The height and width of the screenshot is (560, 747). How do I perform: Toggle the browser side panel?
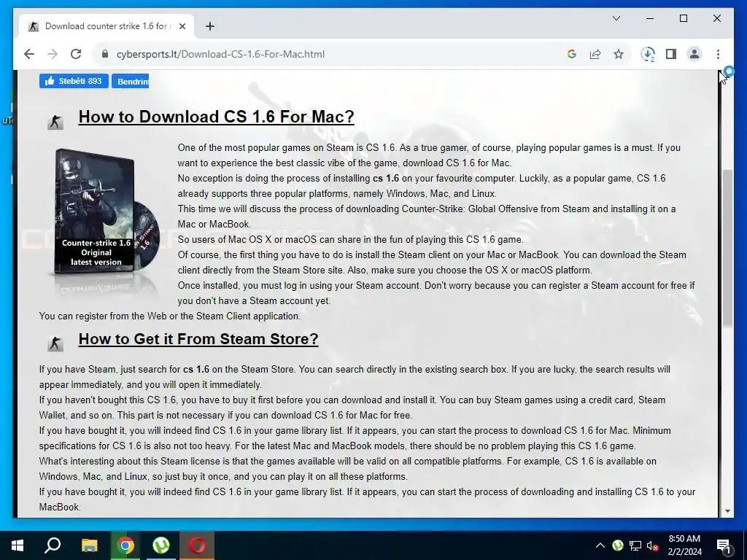(x=671, y=54)
